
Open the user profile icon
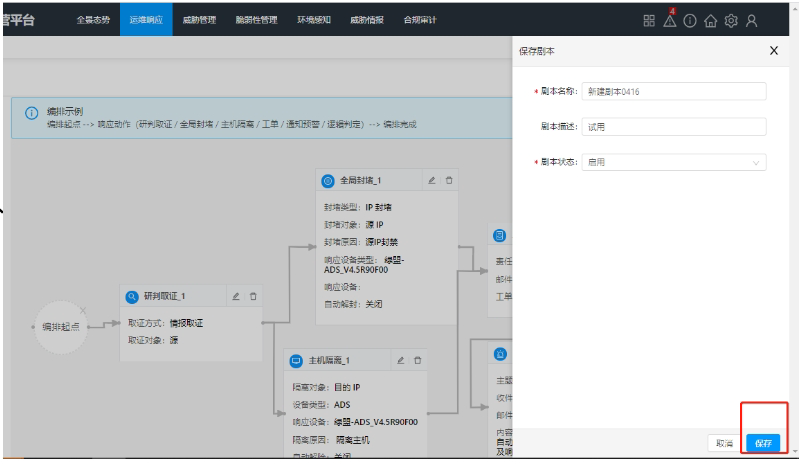751,20
